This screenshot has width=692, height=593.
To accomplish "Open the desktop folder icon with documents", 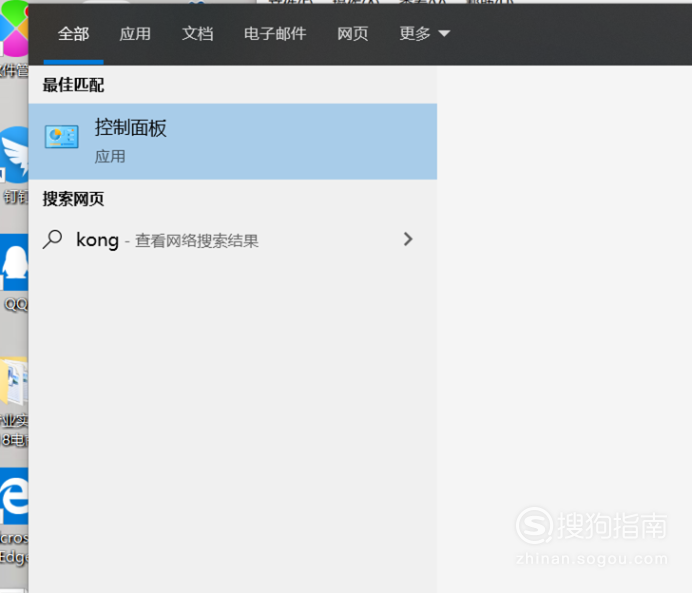I will (x=15, y=382).
